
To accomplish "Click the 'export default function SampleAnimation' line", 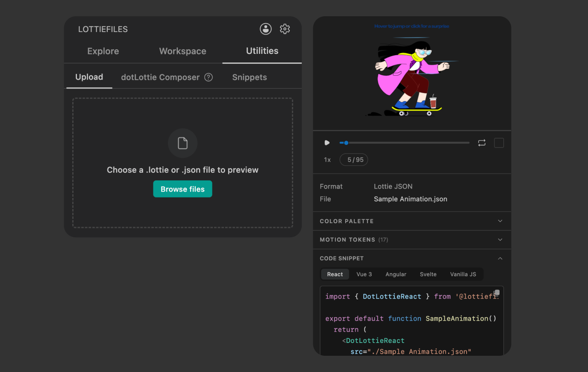I will click(x=411, y=319).
